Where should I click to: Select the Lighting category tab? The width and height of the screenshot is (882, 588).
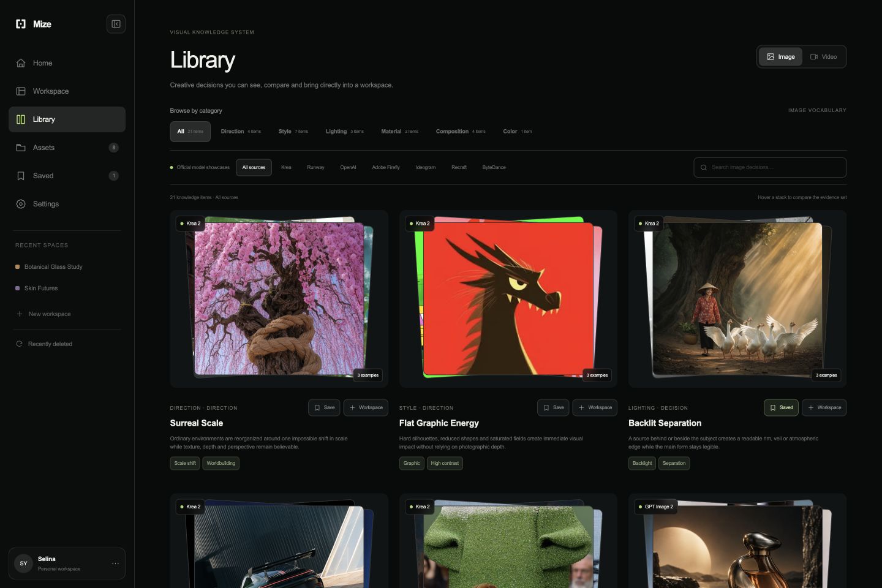coord(344,132)
